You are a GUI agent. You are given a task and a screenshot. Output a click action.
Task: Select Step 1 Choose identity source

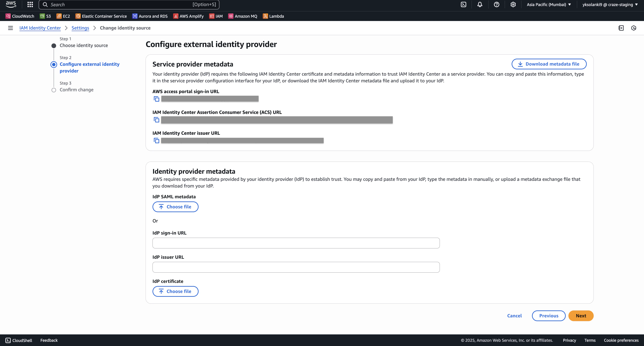tap(83, 45)
